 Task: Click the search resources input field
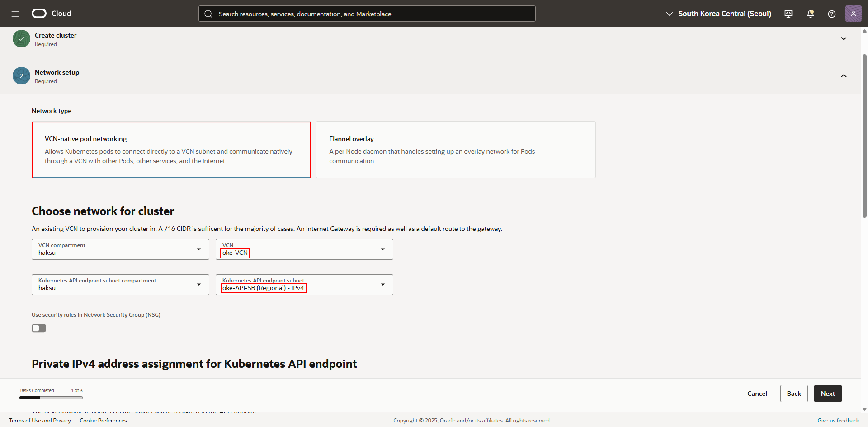pyautogui.click(x=367, y=14)
